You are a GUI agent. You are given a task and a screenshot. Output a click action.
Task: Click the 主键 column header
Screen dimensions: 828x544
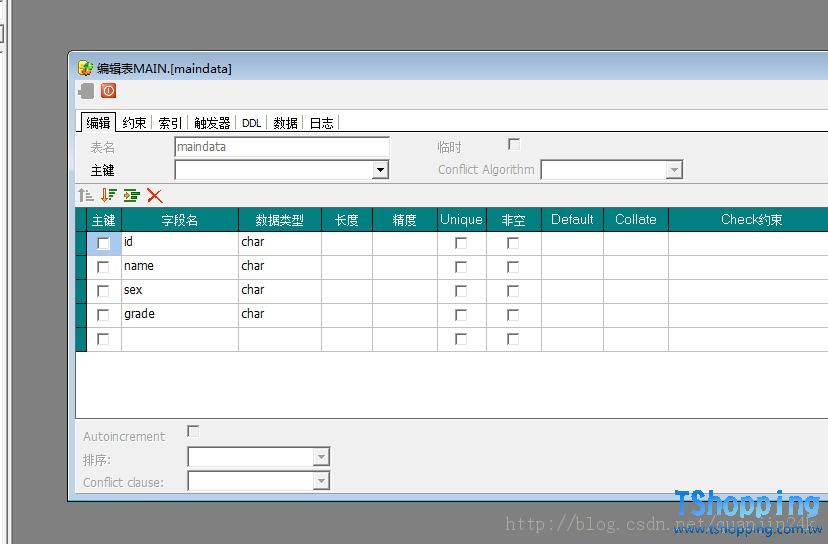104,220
